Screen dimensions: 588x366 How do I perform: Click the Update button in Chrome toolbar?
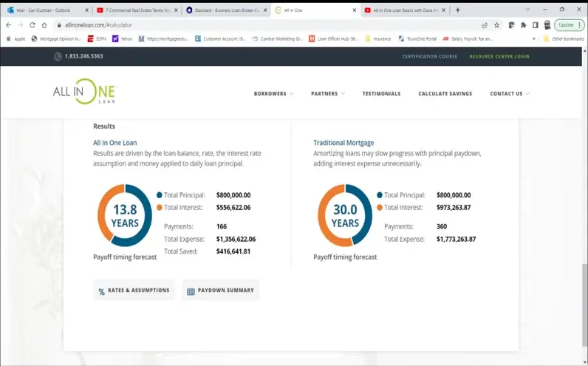(x=566, y=25)
